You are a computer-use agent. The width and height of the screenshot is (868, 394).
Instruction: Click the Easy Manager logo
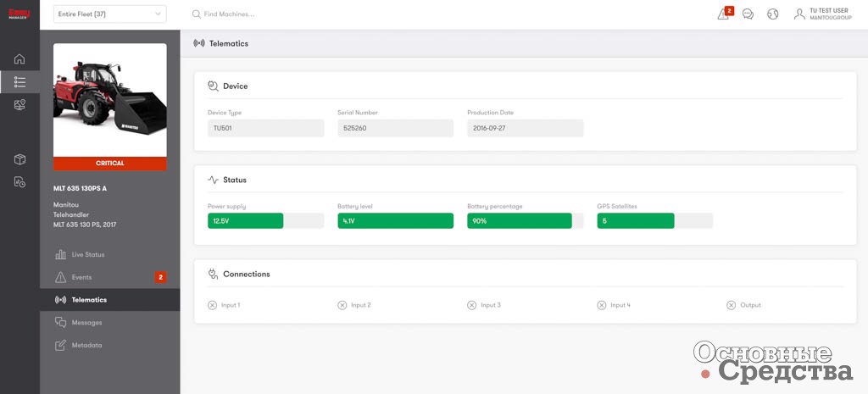[19, 14]
